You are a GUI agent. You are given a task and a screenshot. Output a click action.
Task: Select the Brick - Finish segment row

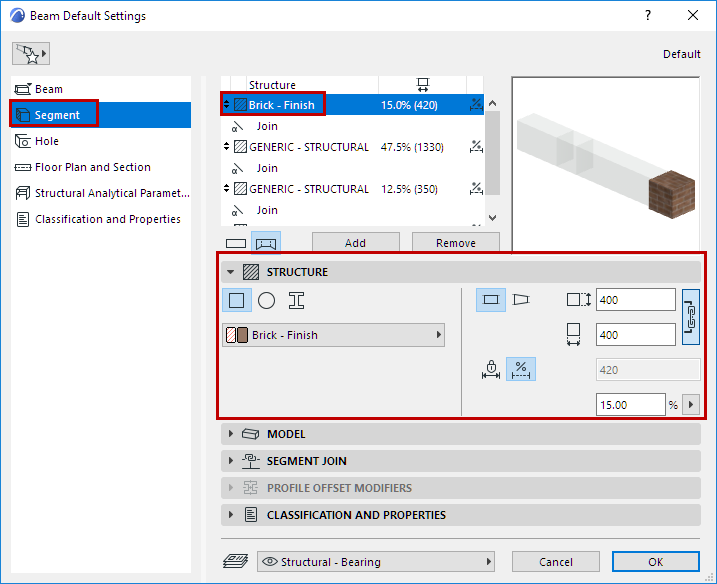352,105
